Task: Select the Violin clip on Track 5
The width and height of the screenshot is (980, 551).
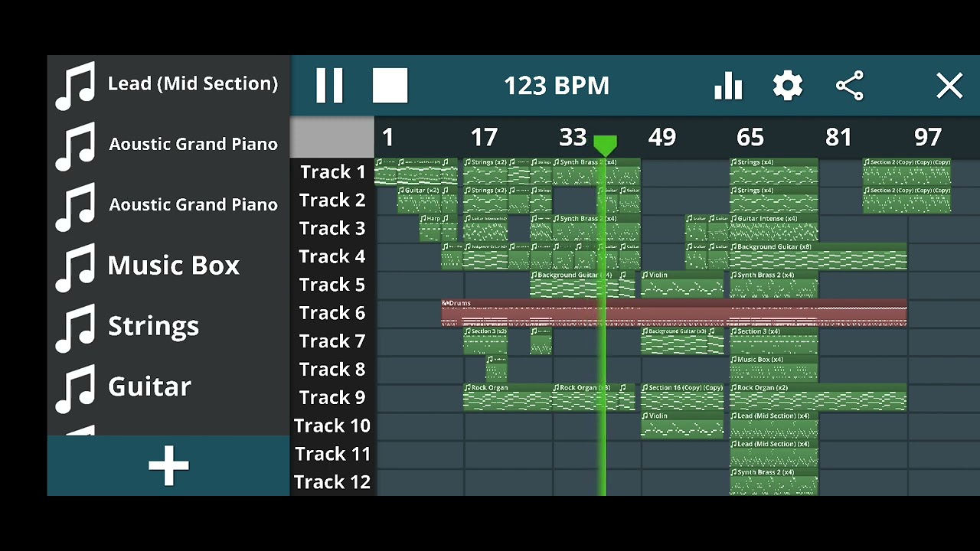Action: 681,285
